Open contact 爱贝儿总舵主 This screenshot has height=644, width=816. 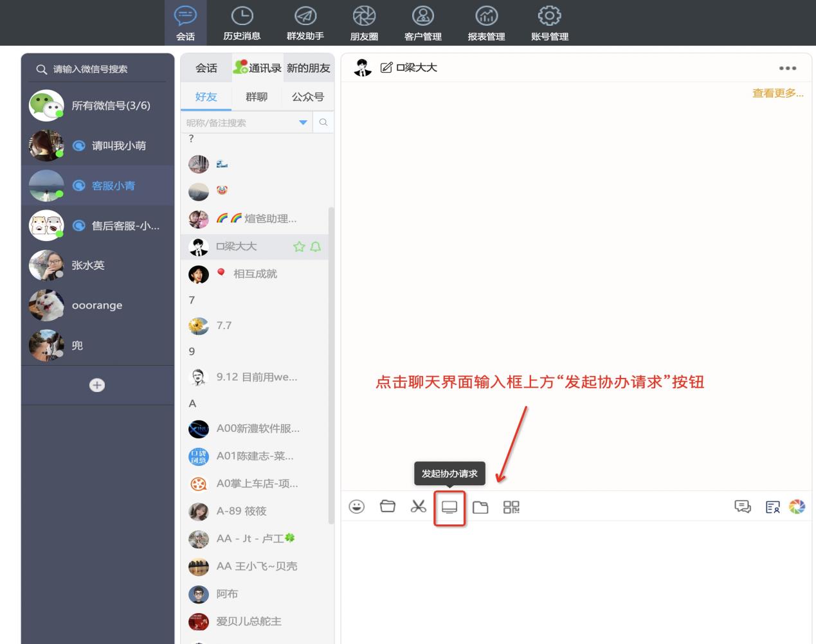(256, 622)
